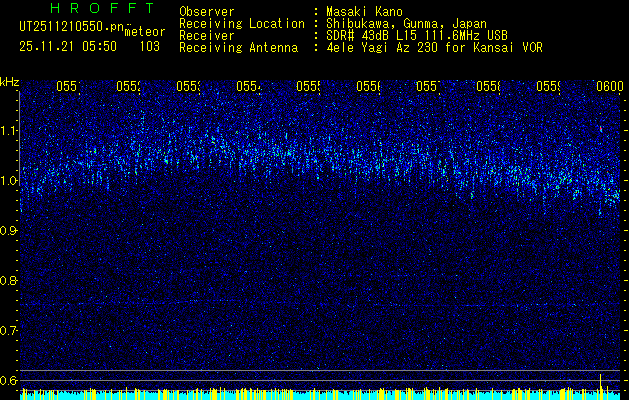This screenshot has height=400, width=629.
Task: Click the observer name Masaki Kano
Action: [364, 12]
